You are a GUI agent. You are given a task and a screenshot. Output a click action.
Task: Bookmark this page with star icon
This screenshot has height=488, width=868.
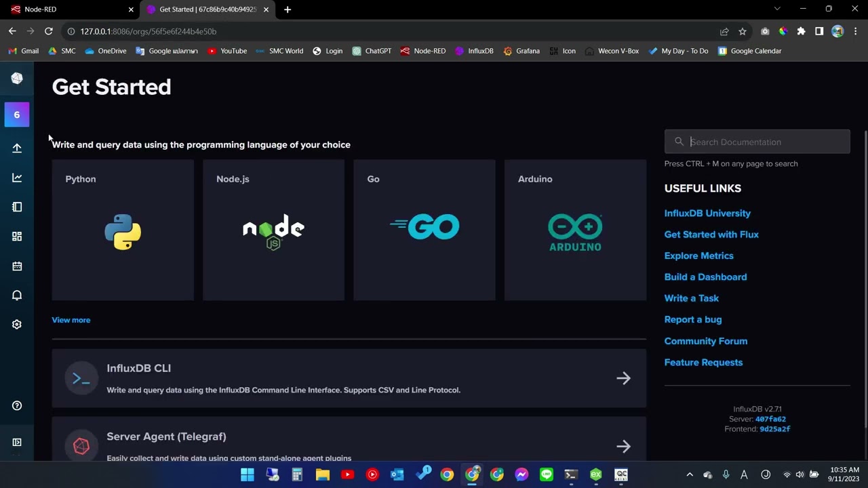(743, 31)
